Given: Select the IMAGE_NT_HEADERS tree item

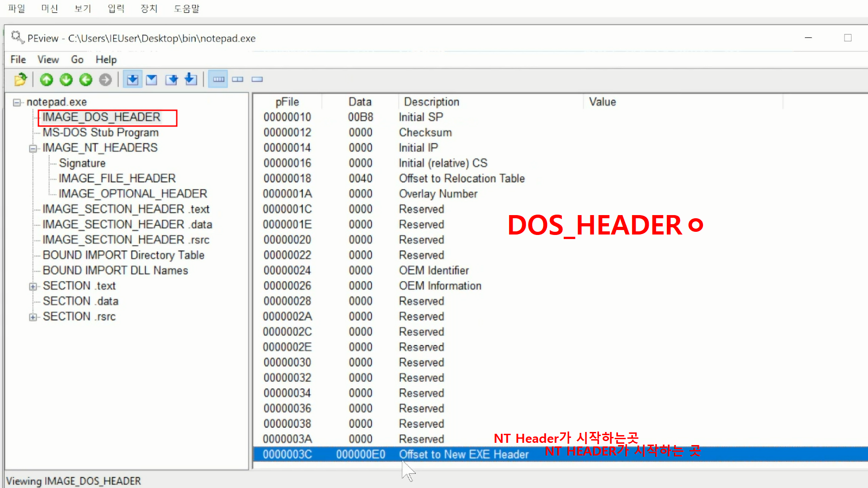Looking at the screenshot, I should (100, 148).
